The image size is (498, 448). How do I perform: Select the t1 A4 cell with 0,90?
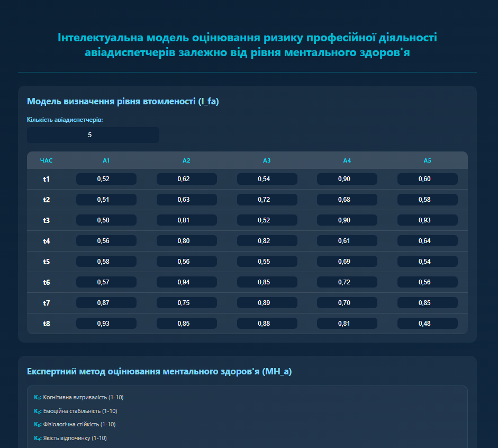tap(347, 179)
